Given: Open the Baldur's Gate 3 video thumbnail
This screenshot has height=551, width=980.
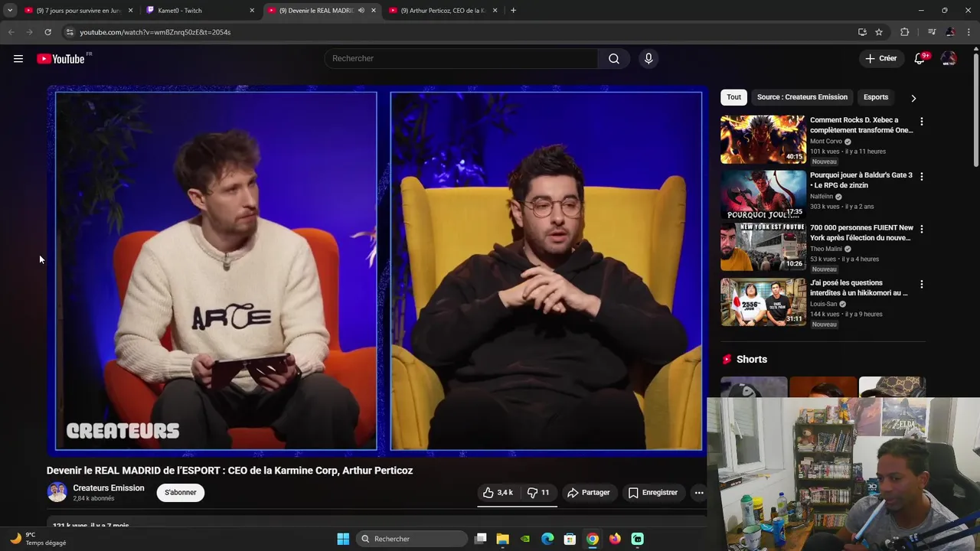Looking at the screenshot, I should click(763, 194).
